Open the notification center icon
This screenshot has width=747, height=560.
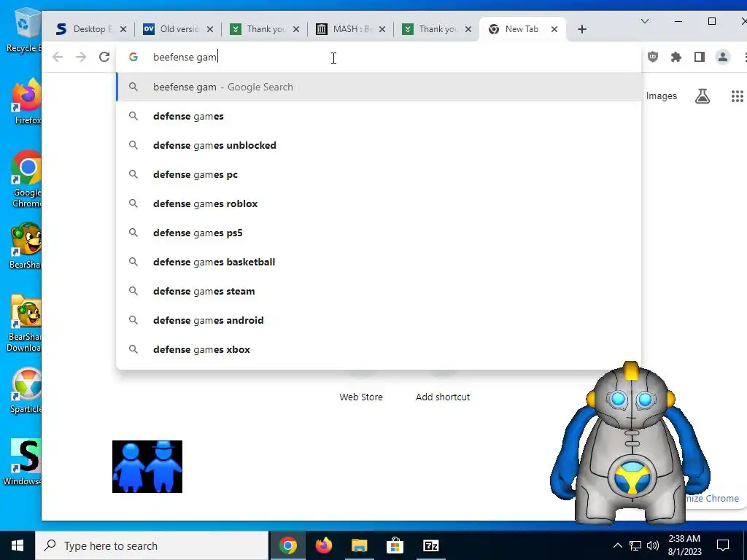(723, 545)
